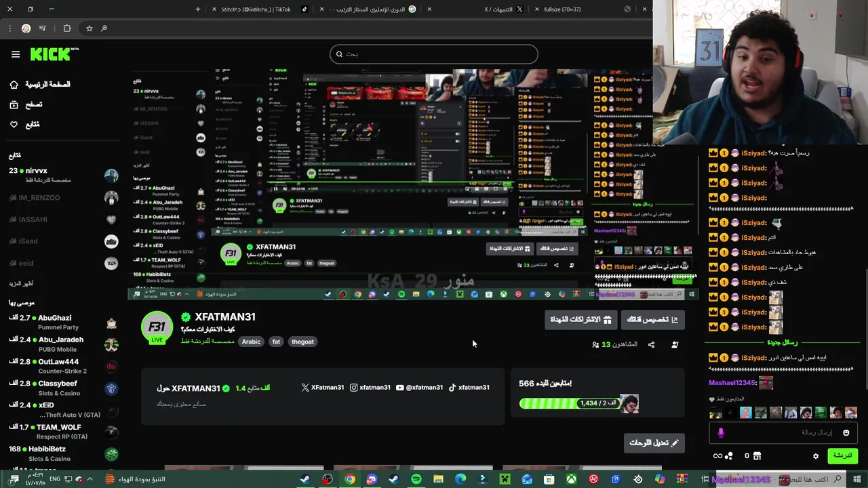Open TEAM_WOLF Respect RP channel
Image resolution: width=868 pixels, height=488 pixels.
pos(63,432)
